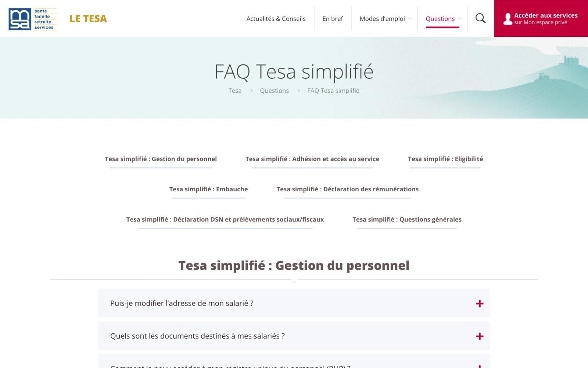Click heading 'Tesa simplifié : Gestion du personnel'
Viewport: 588px width, 368px height.
click(x=294, y=265)
